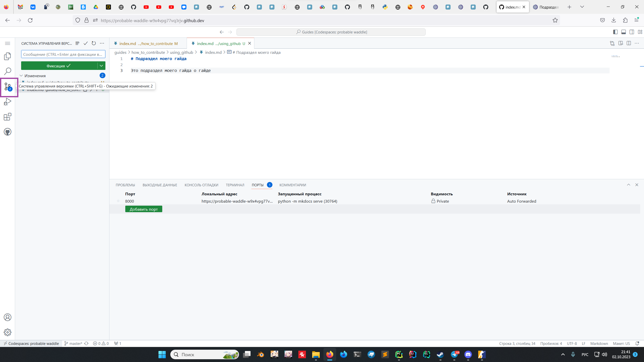The height and width of the screenshot is (362, 644).
Task: Open Run and Debug view
Action: click(x=8, y=102)
